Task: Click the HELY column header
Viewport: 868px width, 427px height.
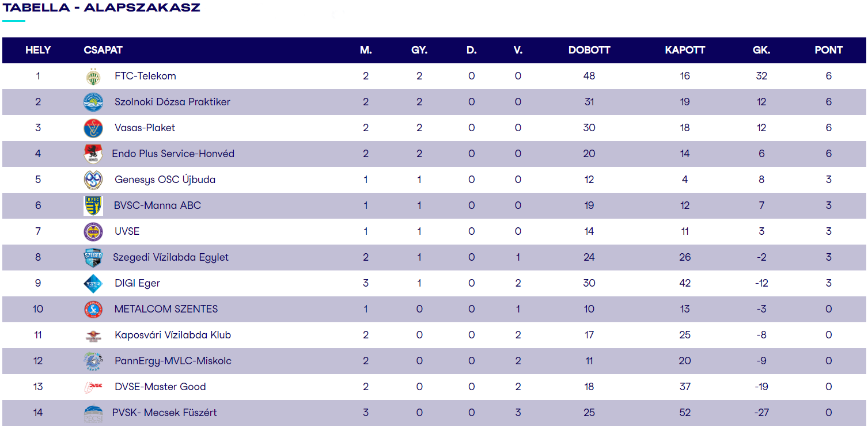Action: 38,50
